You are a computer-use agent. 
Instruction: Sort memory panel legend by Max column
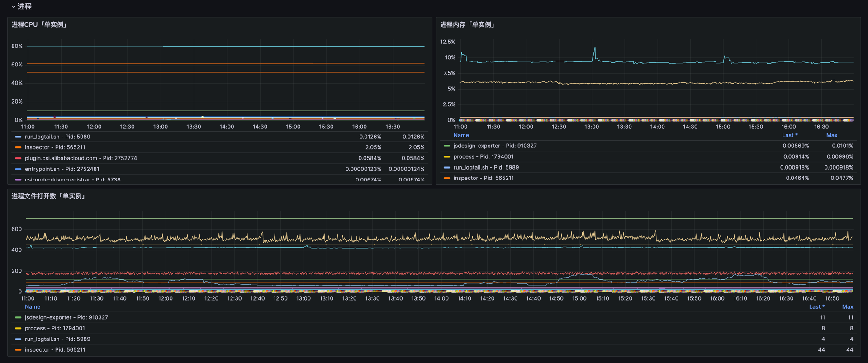pos(832,135)
